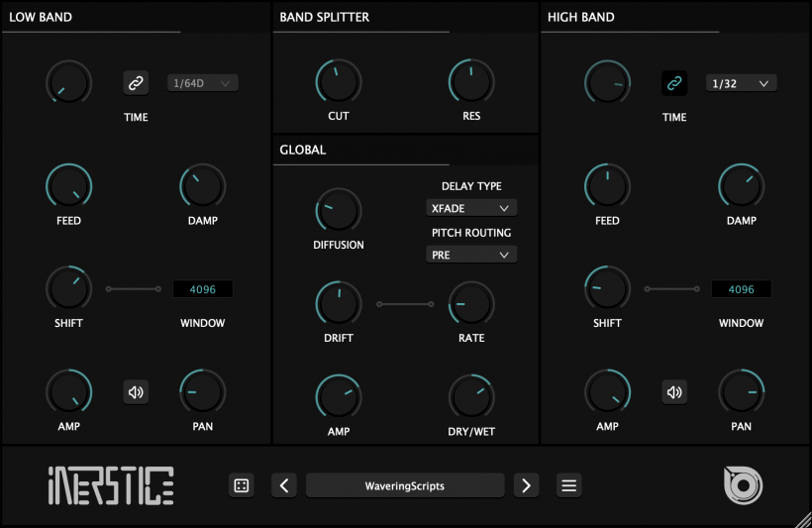812x528 pixels.
Task: Go to the next preset arrow
Action: pos(526,485)
